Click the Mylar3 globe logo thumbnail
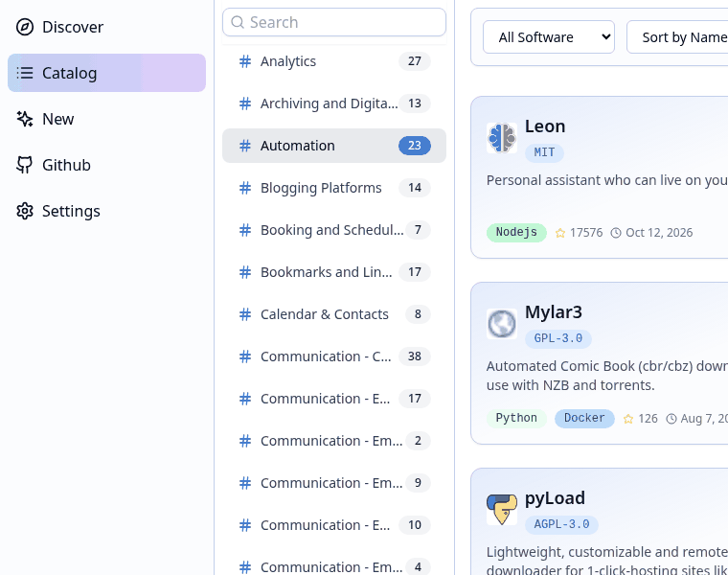This screenshot has width=728, height=575. (x=502, y=324)
